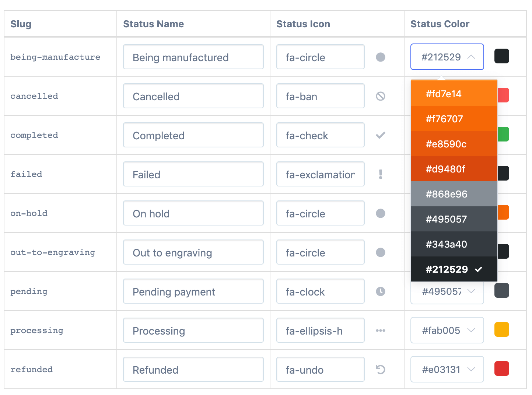Select the checked #212529 option
This screenshot has height=395, width=532.
pyautogui.click(x=454, y=269)
